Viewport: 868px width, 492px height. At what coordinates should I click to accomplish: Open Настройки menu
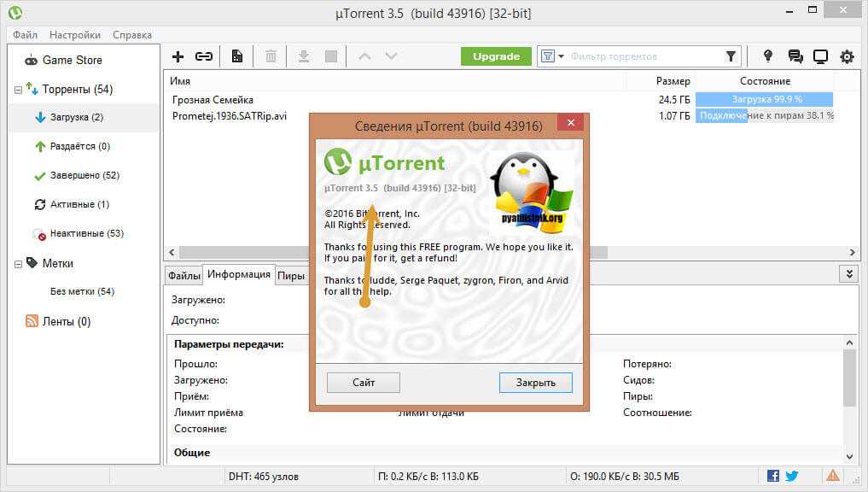(75, 34)
